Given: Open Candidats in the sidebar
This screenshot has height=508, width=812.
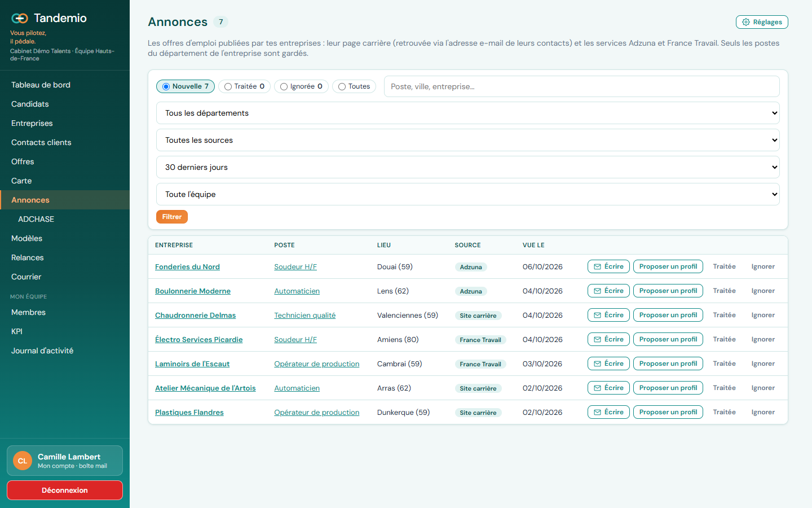Looking at the screenshot, I should tap(65, 104).
